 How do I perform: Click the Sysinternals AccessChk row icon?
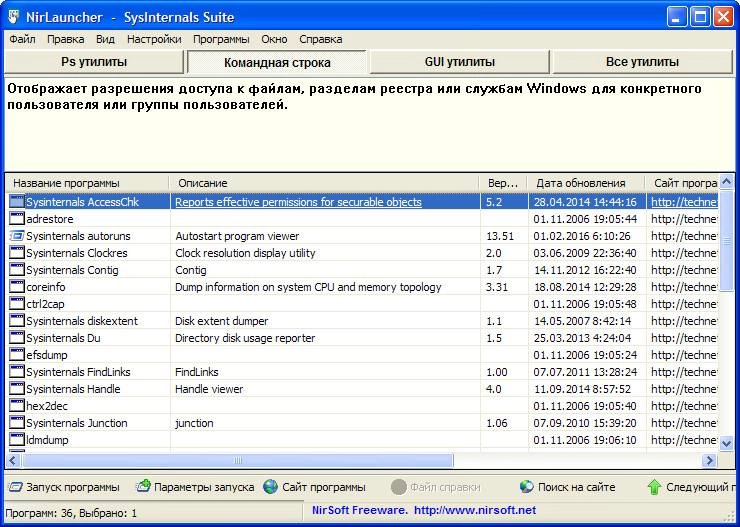tap(17, 202)
